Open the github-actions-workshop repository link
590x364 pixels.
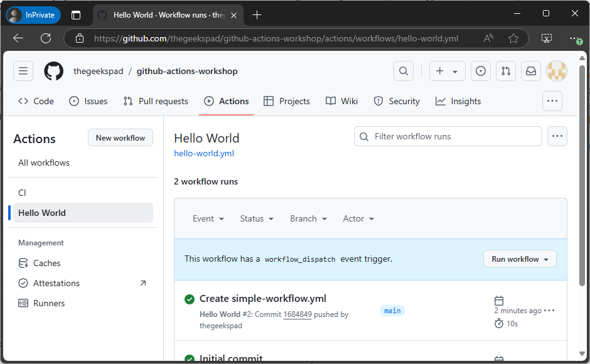click(x=187, y=71)
